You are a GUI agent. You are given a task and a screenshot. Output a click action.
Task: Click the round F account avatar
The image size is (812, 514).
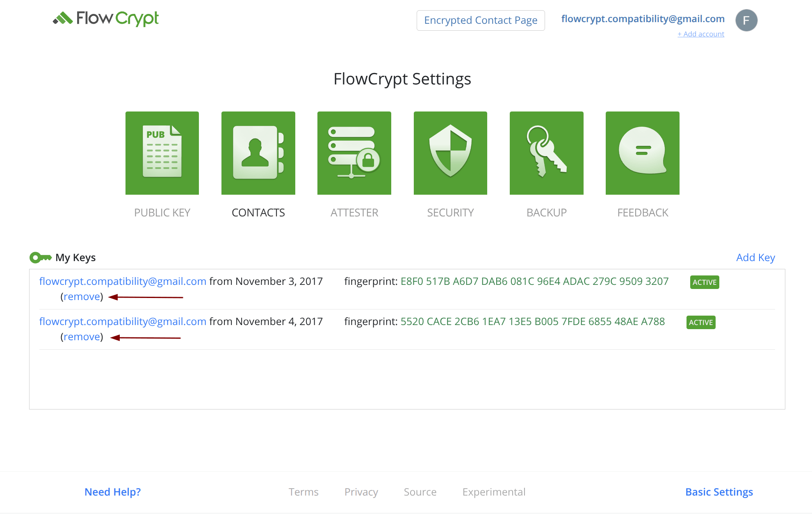tap(746, 20)
